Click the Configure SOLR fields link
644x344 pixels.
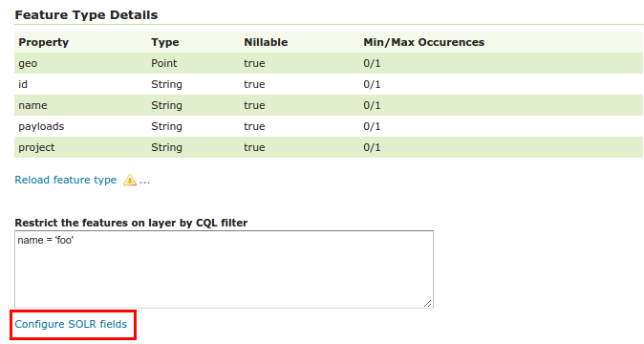(71, 324)
